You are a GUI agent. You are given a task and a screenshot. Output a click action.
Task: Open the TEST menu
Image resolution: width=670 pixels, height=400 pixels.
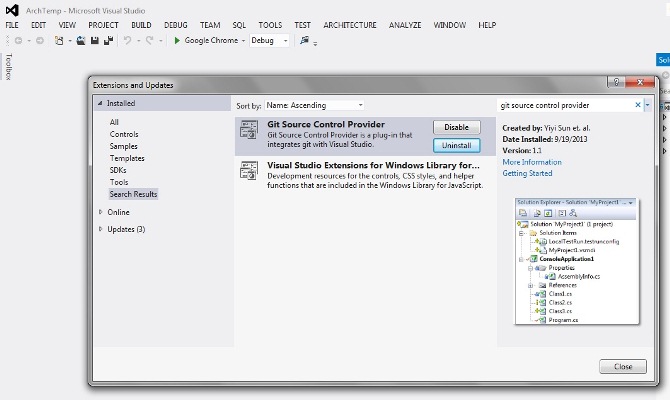[x=303, y=25]
